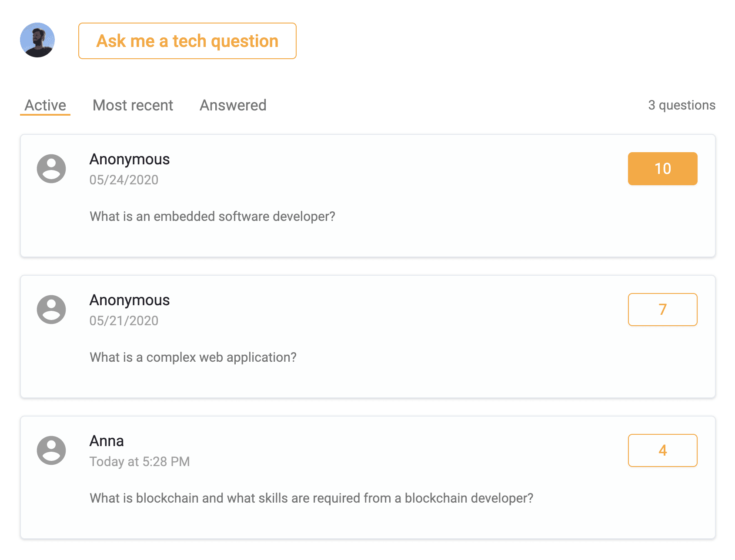This screenshot has height=560, width=735.
Task: Click Anna's user avatar icon
Action: pyautogui.click(x=51, y=450)
